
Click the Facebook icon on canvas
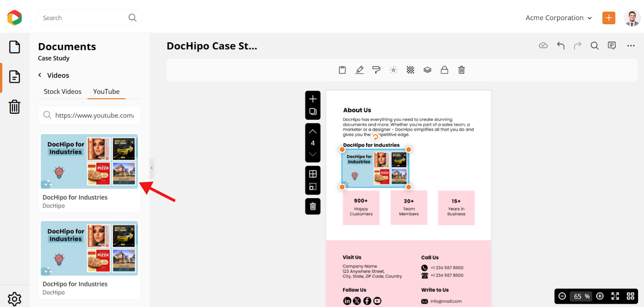pyautogui.click(x=367, y=301)
